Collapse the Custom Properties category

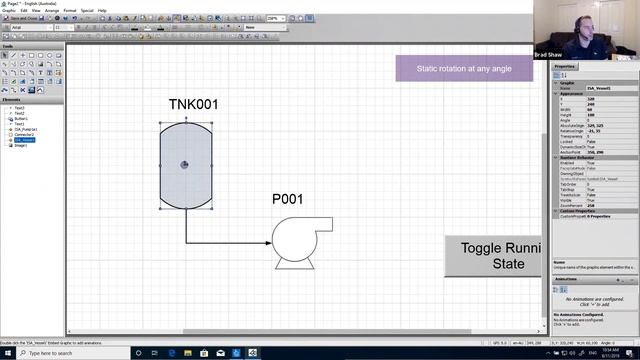[556, 211]
